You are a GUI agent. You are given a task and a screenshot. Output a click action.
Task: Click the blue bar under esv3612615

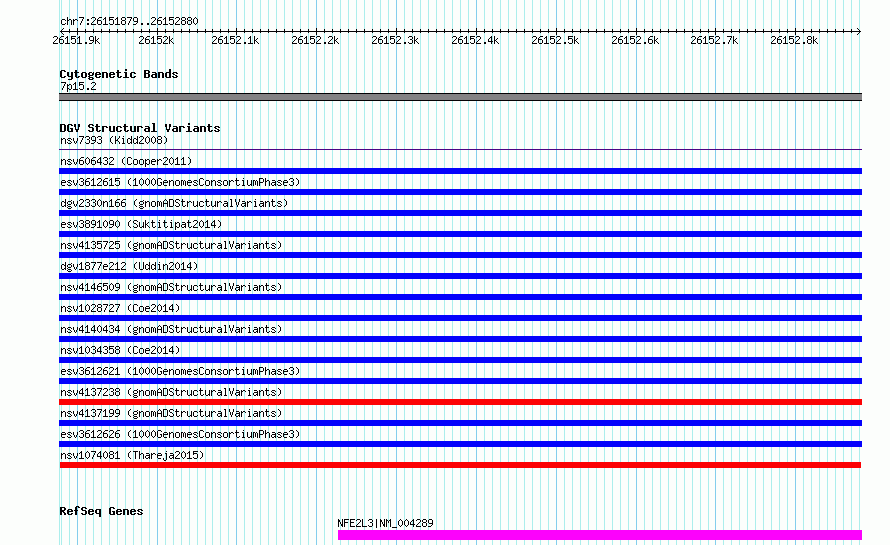click(x=460, y=192)
